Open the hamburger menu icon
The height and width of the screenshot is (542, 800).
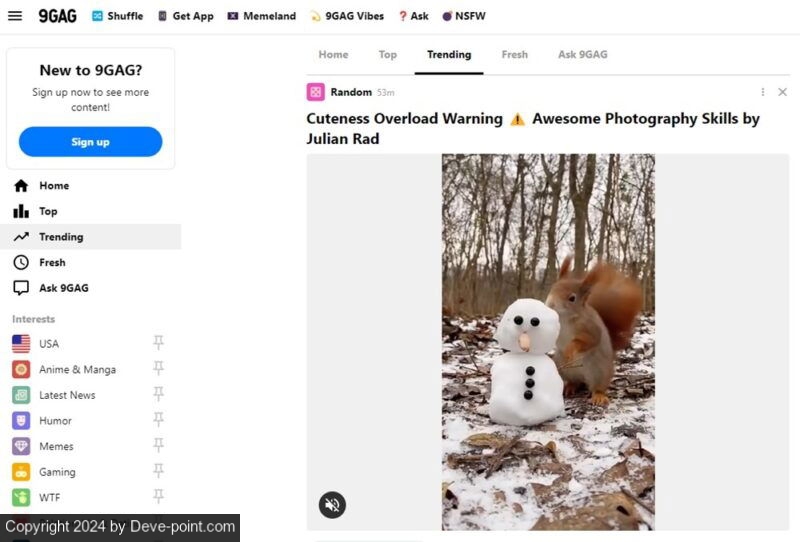click(x=15, y=16)
